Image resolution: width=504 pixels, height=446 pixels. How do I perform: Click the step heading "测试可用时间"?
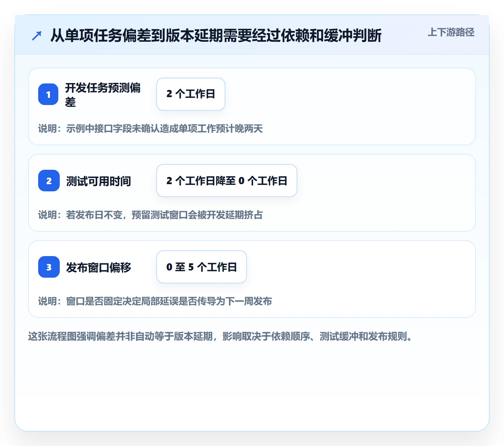pos(99,181)
